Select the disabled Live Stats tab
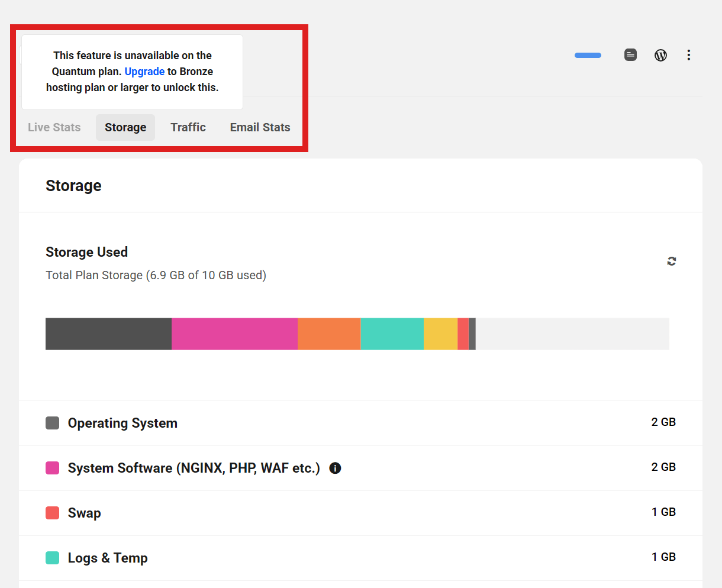 (x=54, y=127)
